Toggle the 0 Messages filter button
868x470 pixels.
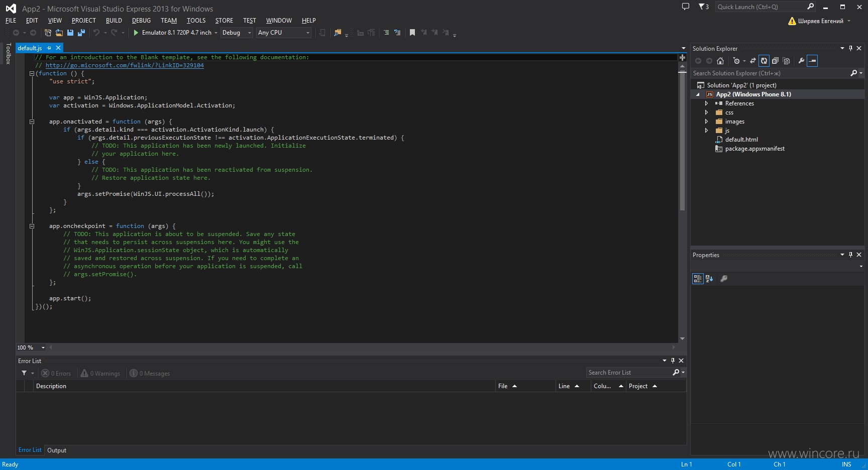click(x=150, y=373)
